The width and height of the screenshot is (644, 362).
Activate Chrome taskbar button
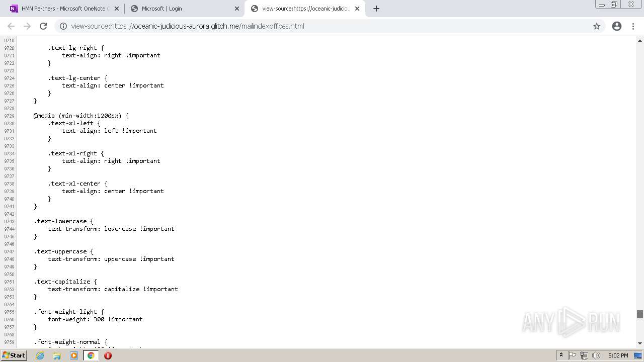(x=91, y=355)
